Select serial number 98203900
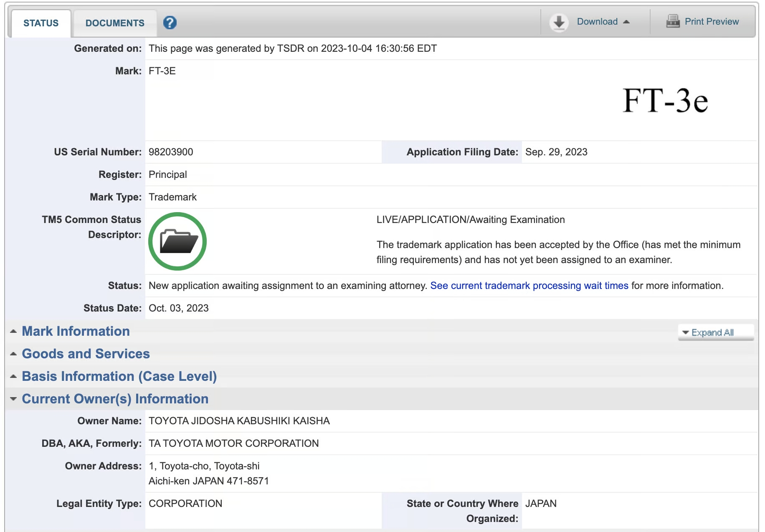Screen dimensions: 765x532 pyautogui.click(x=171, y=152)
